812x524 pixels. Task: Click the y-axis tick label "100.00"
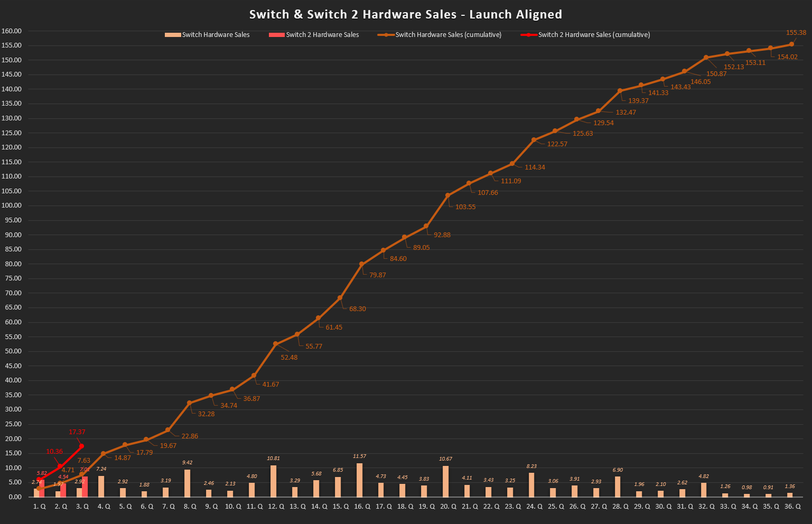(x=11, y=206)
